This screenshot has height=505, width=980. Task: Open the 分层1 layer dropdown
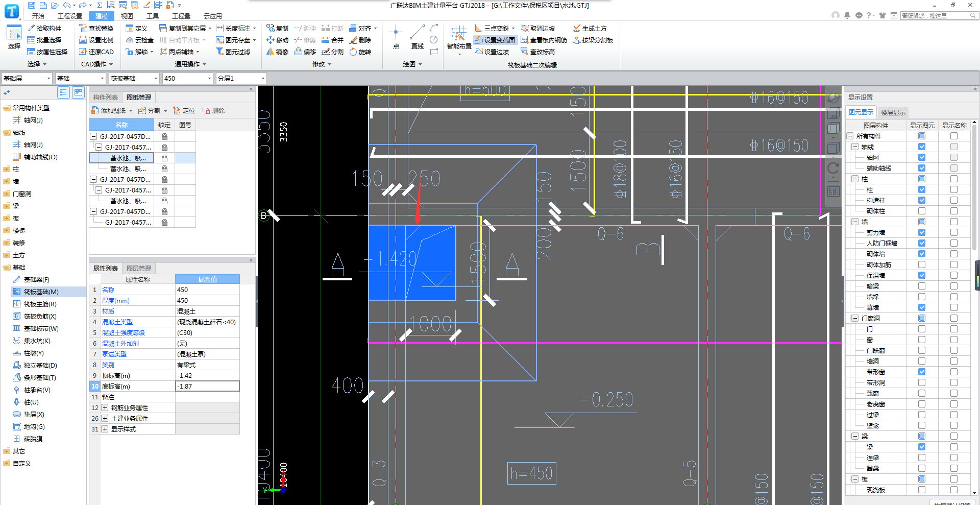[x=241, y=78]
